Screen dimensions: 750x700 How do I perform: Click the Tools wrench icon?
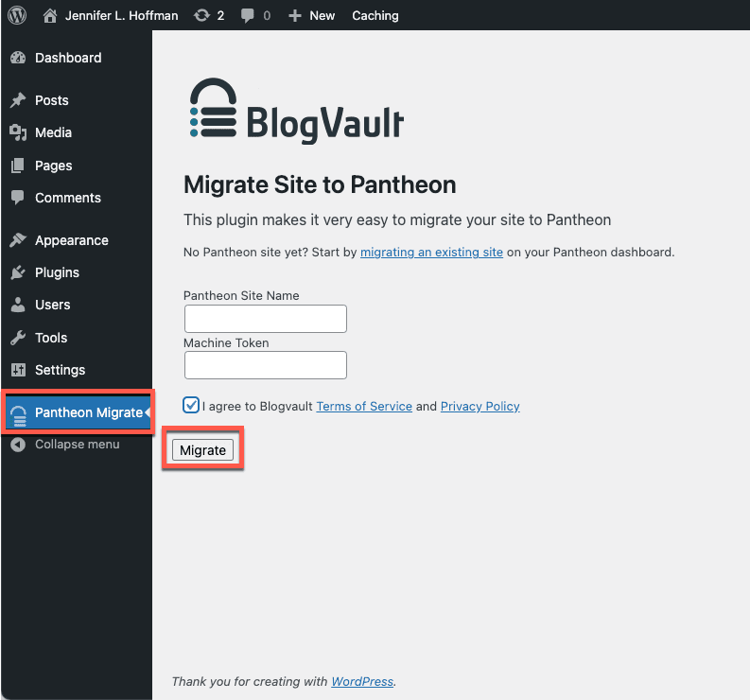point(18,338)
